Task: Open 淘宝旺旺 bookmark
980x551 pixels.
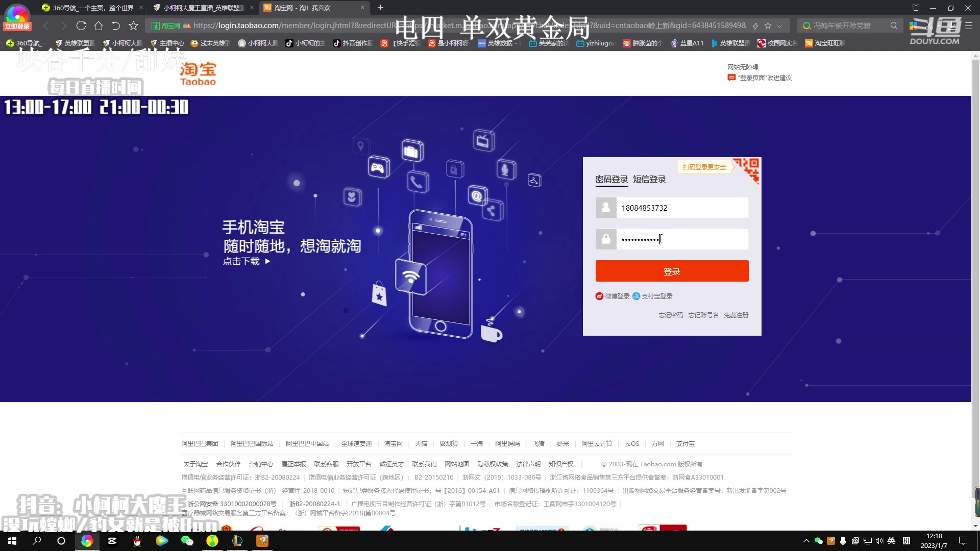Action: (x=825, y=43)
